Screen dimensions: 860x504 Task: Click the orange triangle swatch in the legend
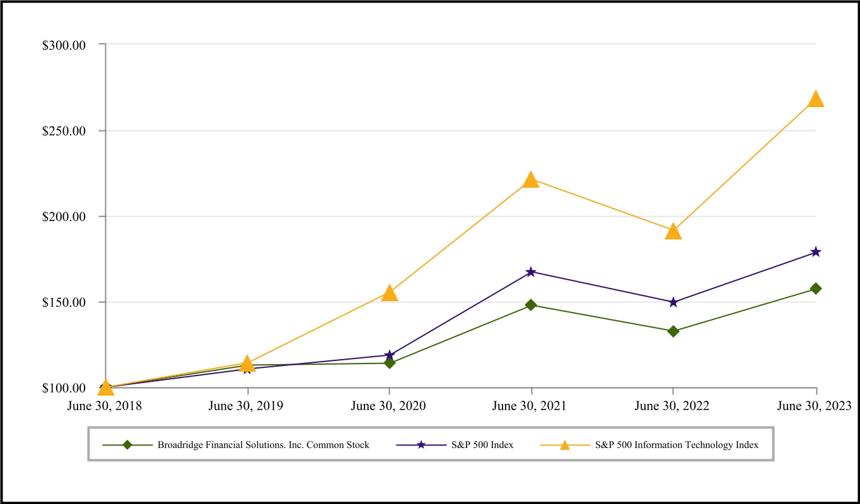point(565,445)
